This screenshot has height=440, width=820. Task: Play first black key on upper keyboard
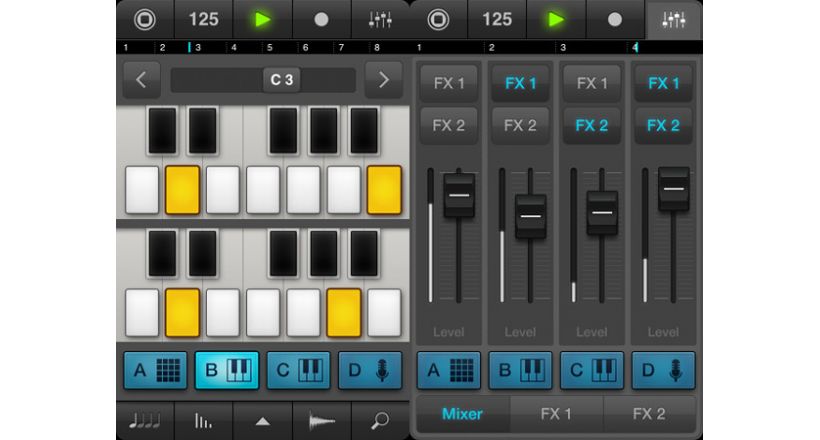tap(163, 131)
